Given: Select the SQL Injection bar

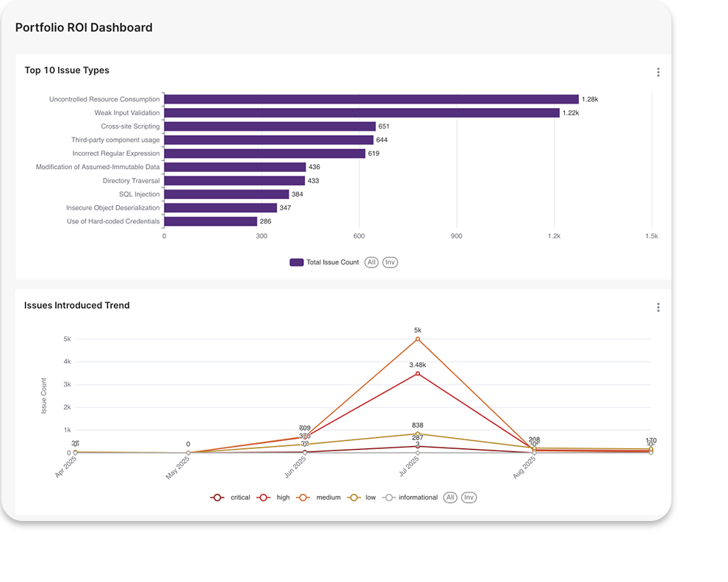Looking at the screenshot, I should click(226, 194).
